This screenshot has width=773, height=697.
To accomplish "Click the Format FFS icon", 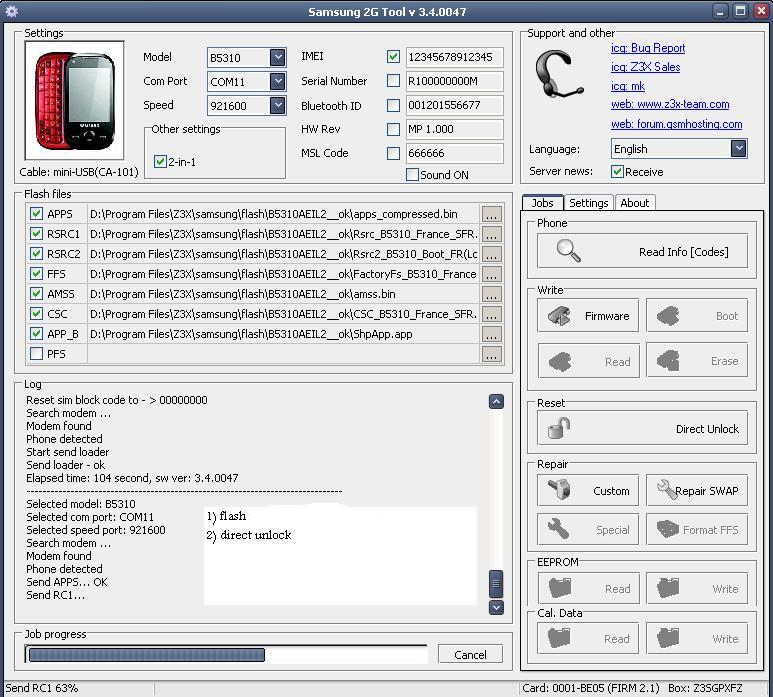I will coord(668,529).
